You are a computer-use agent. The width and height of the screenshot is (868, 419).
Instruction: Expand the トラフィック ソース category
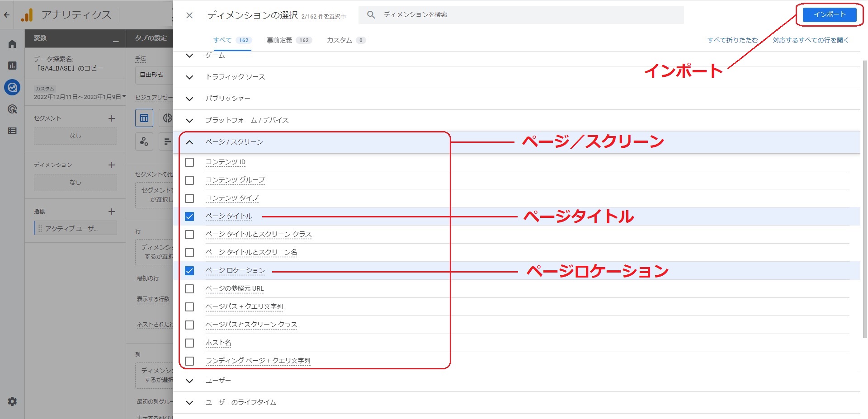point(189,77)
